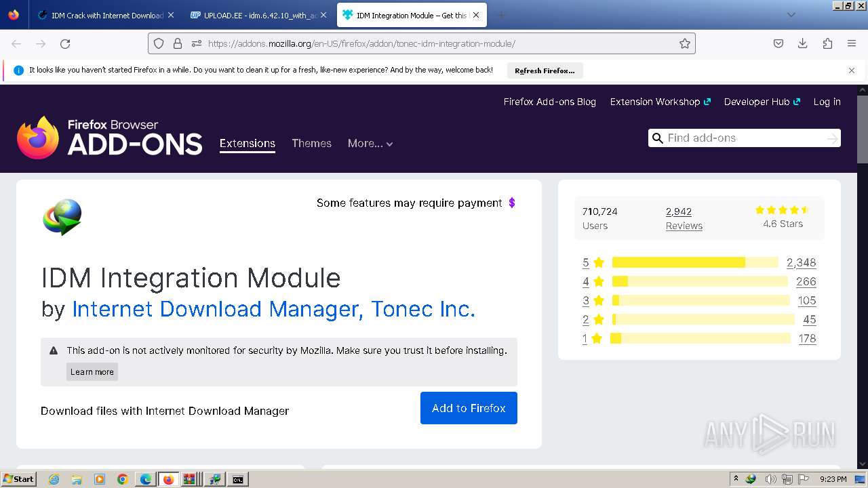This screenshot has width=868, height=488.
Task: Open the Action Center flag icon
Action: (804, 479)
